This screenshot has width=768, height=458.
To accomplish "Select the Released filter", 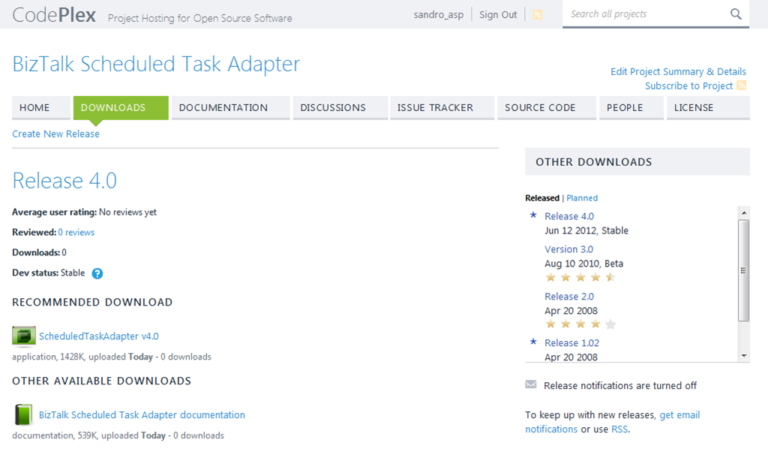I will coord(542,198).
